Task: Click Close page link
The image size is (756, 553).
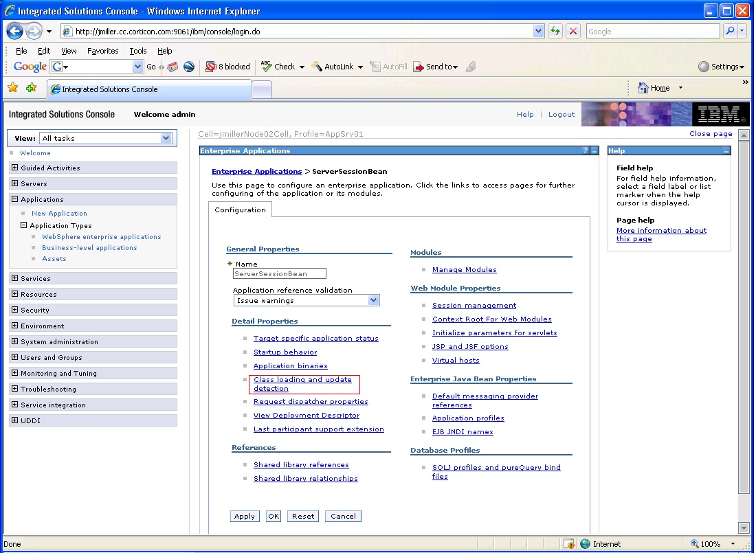Action: coord(711,133)
